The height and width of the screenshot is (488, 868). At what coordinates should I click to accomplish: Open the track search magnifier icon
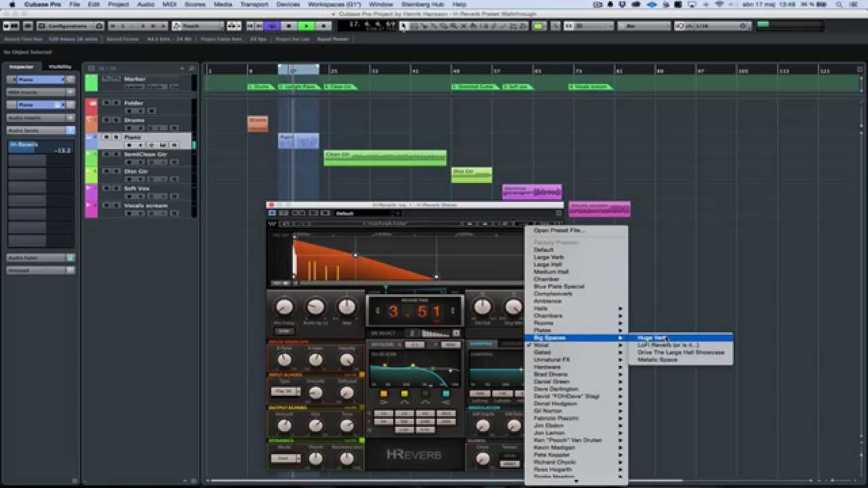(x=191, y=68)
